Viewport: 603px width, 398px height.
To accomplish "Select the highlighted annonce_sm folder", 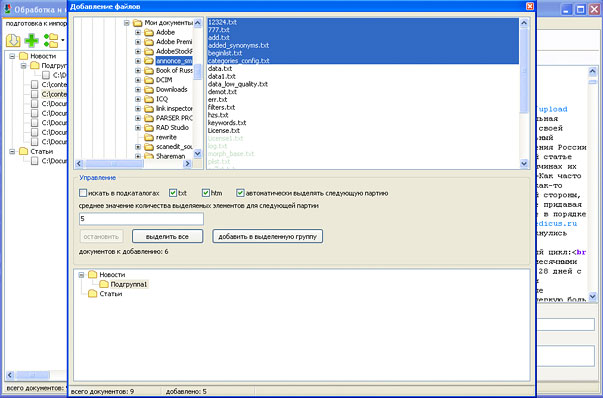I will pos(174,61).
